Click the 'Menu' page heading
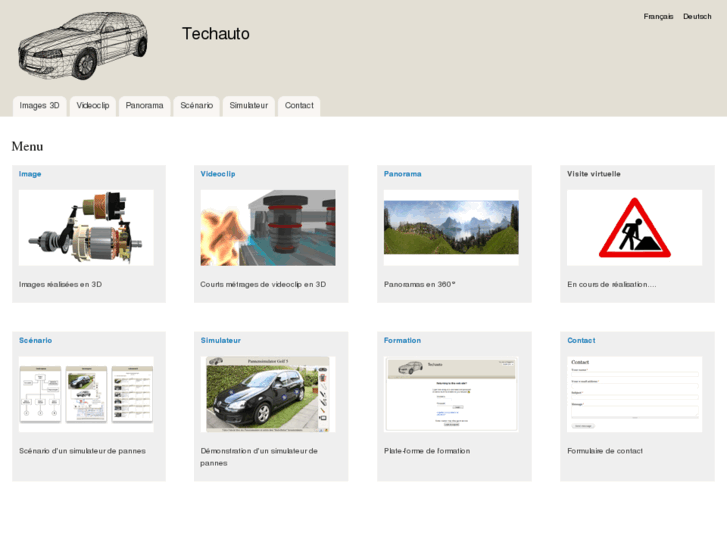 click(x=27, y=147)
